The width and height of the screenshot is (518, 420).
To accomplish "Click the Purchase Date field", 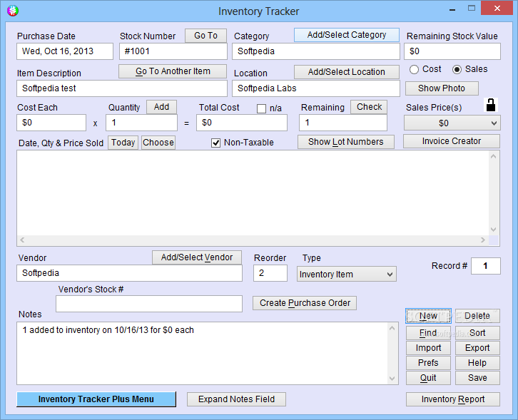I will point(65,51).
